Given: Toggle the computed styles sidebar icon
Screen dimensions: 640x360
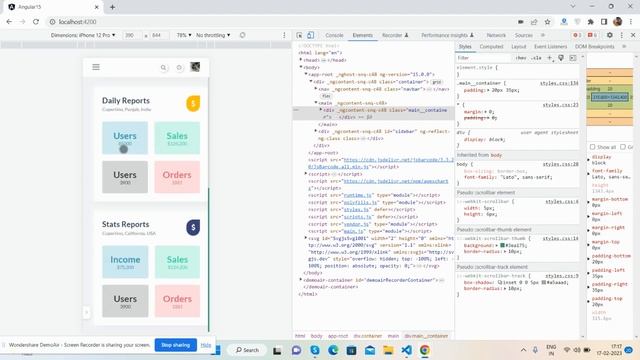Looking at the screenshot, I should coord(573,58).
